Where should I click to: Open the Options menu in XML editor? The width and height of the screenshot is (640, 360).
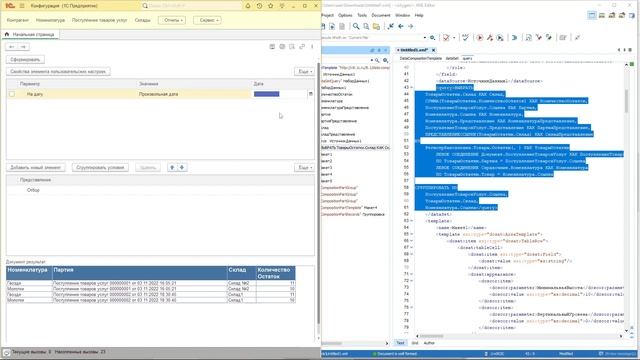click(345, 15)
